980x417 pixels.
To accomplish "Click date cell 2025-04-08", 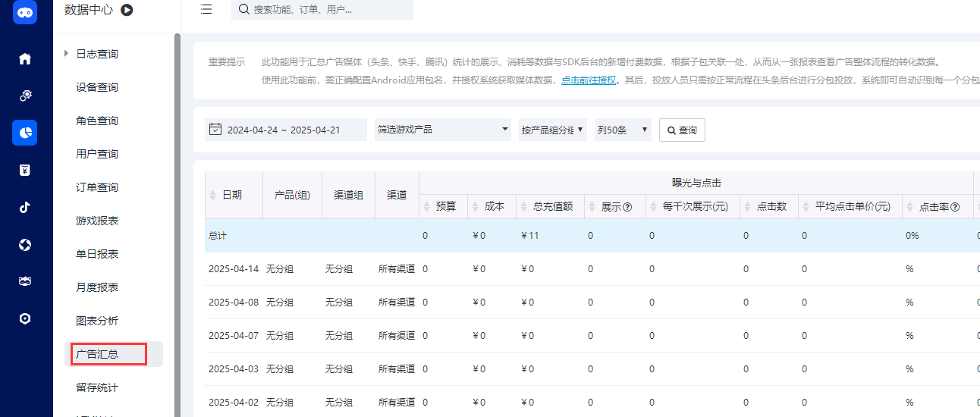I will coord(234,303).
